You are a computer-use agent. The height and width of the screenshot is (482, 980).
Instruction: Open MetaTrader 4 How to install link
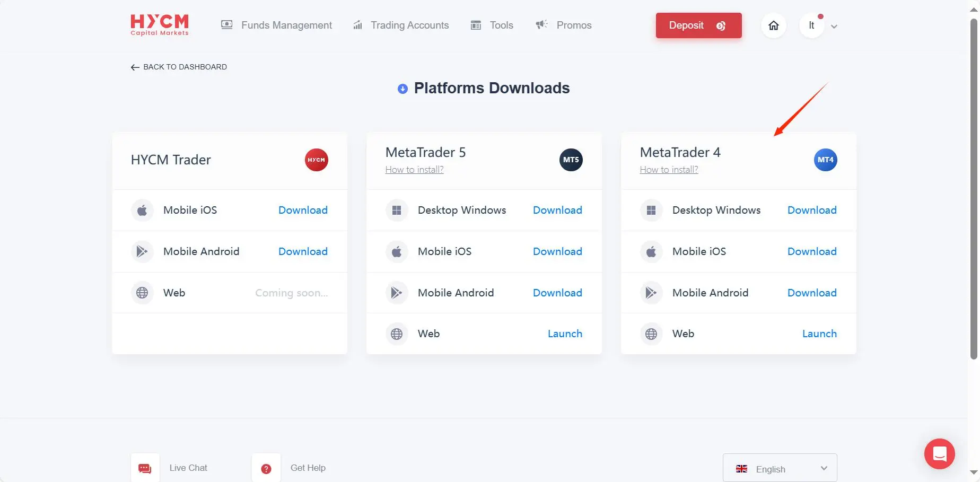pos(669,170)
